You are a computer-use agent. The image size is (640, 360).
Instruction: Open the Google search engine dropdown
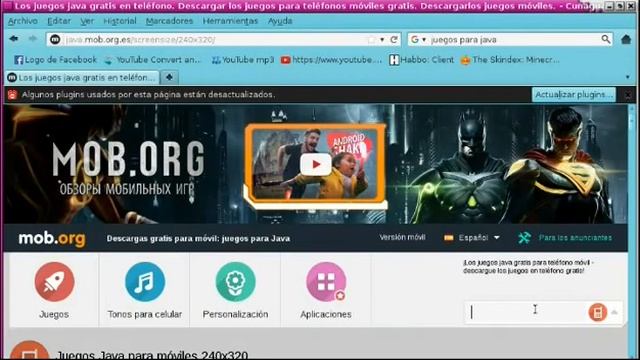(418, 40)
